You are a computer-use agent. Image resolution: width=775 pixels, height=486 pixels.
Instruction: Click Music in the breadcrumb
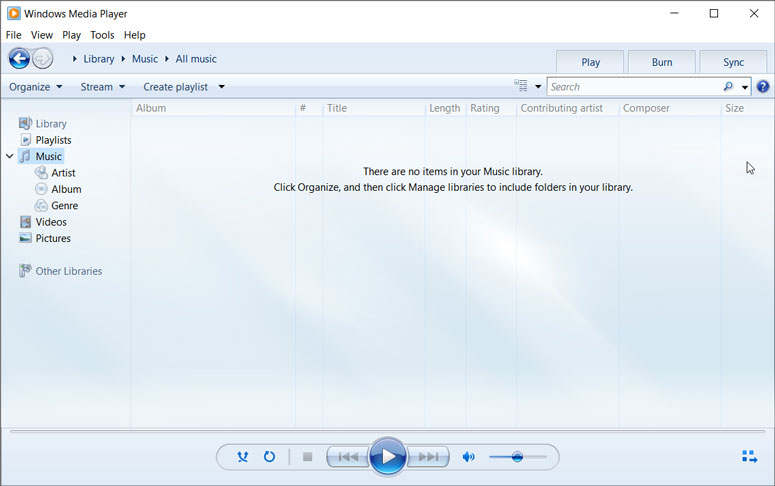(x=145, y=59)
